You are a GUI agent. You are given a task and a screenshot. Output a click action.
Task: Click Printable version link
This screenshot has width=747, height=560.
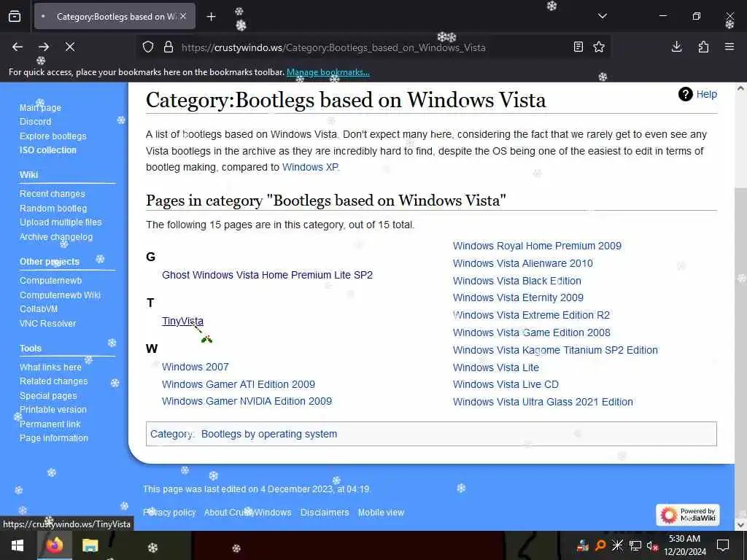[53, 410]
